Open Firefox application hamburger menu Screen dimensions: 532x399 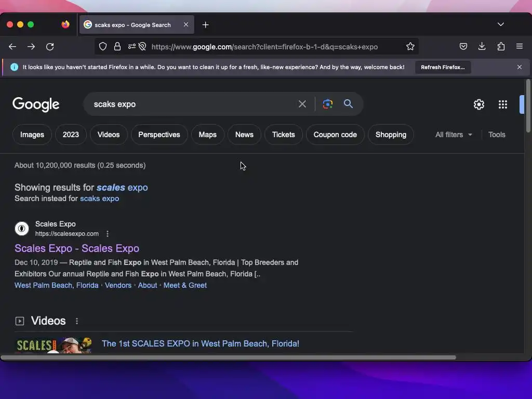pyautogui.click(x=520, y=46)
